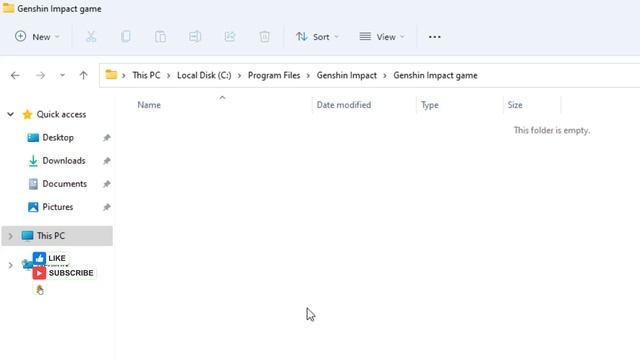Open Desktop in Quick access

tap(58, 138)
